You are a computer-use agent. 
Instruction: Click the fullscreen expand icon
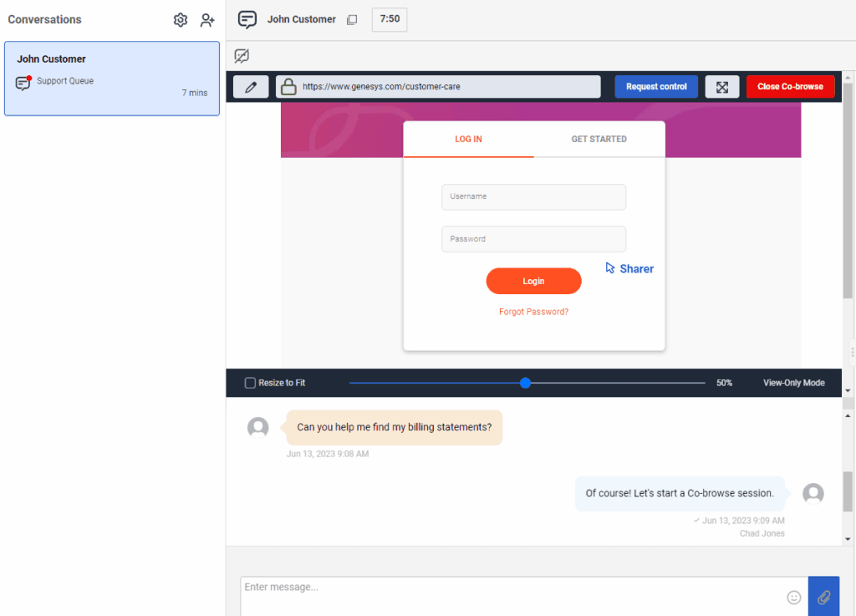pyautogui.click(x=722, y=86)
